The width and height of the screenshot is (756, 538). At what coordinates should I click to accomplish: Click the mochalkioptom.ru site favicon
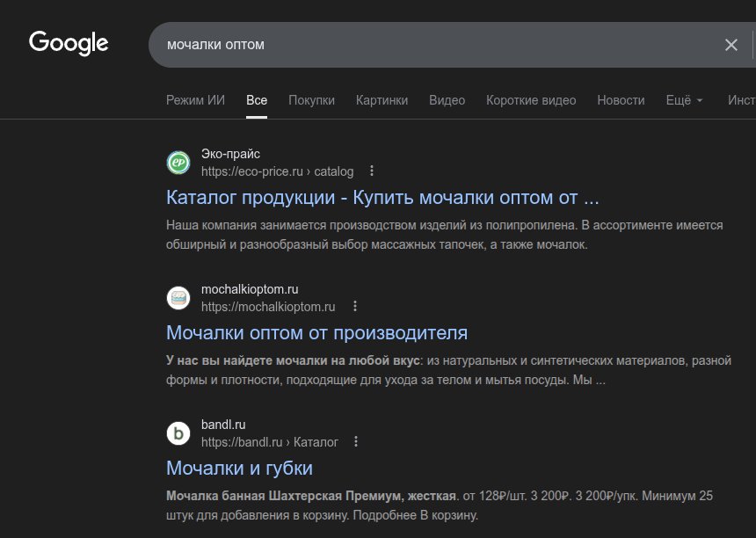coord(178,298)
